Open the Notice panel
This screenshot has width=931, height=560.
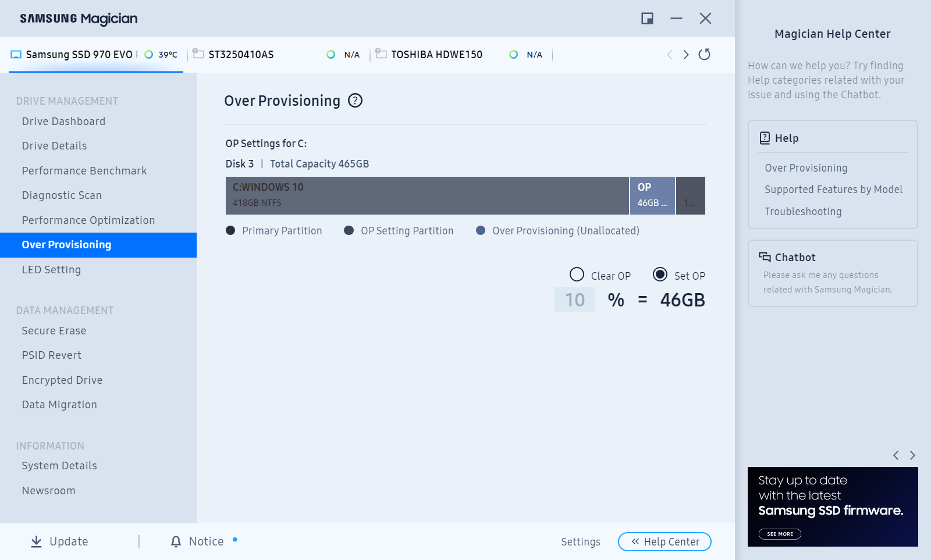(x=198, y=542)
